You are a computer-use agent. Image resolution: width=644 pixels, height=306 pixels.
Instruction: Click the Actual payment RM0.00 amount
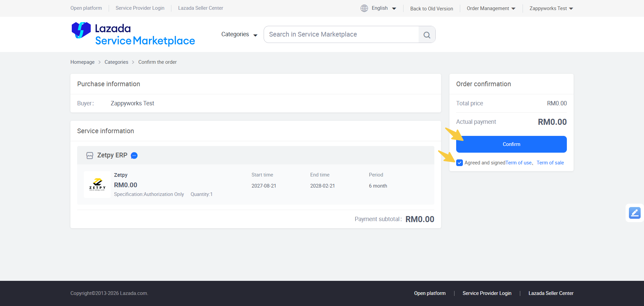coord(552,122)
